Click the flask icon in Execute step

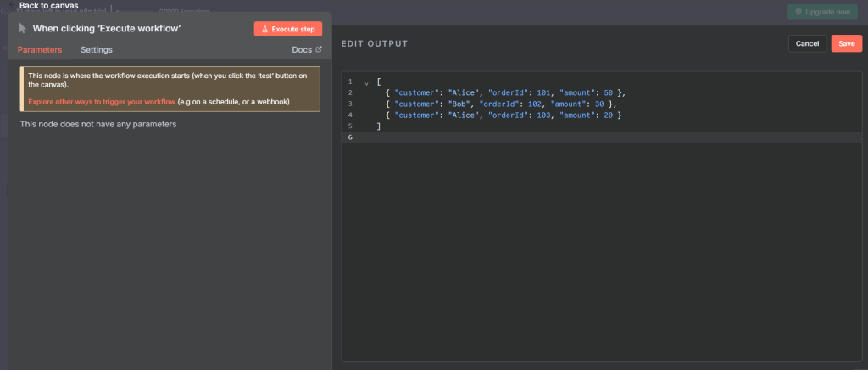pos(264,29)
